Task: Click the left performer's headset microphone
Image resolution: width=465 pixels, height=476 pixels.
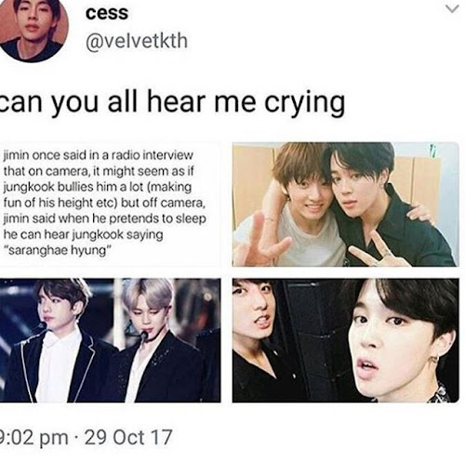Action: 41,325
